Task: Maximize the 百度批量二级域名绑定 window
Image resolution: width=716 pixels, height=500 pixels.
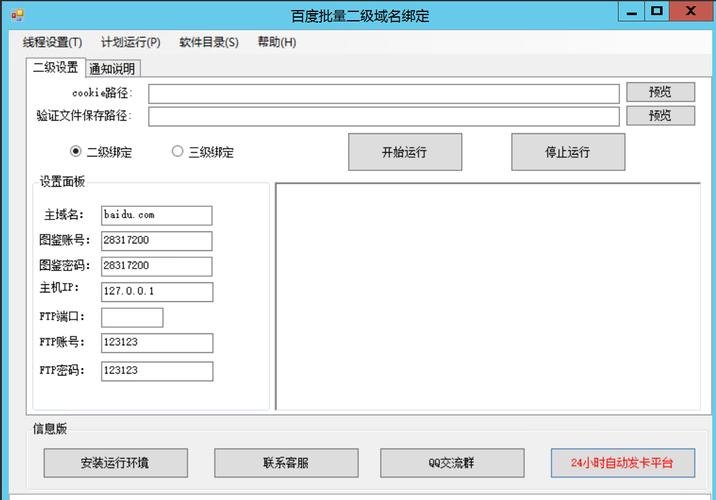Action: coord(657,11)
